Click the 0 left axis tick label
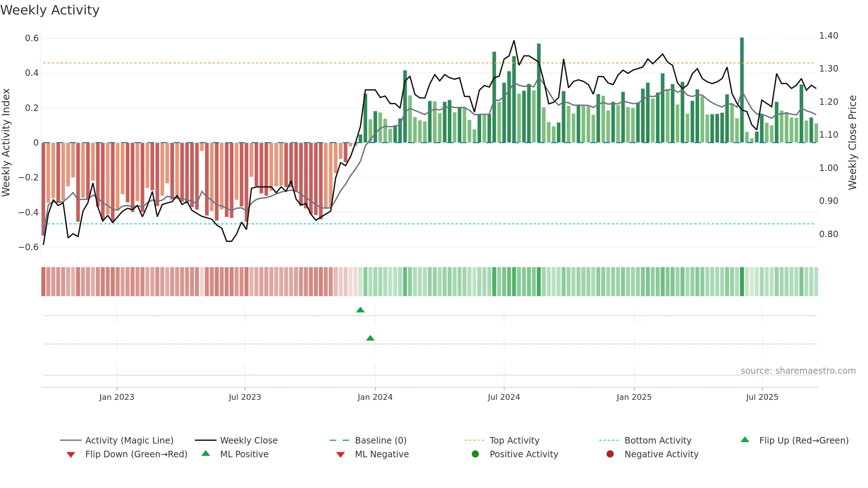The width and height of the screenshot is (868, 488). point(36,143)
